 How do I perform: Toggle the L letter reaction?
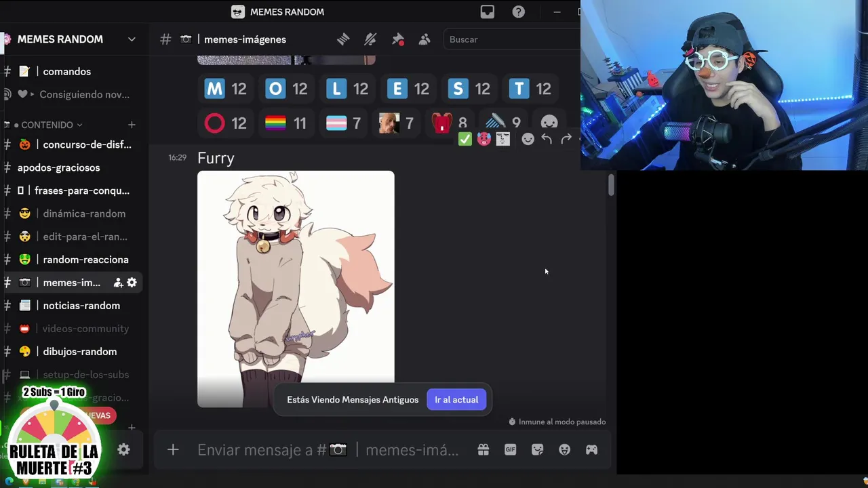tap(347, 89)
